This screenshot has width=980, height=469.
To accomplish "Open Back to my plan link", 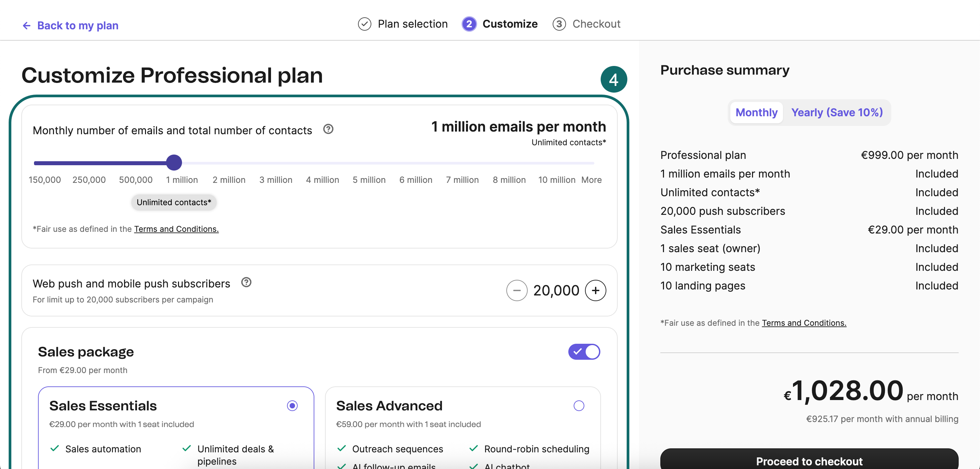I will point(78,25).
